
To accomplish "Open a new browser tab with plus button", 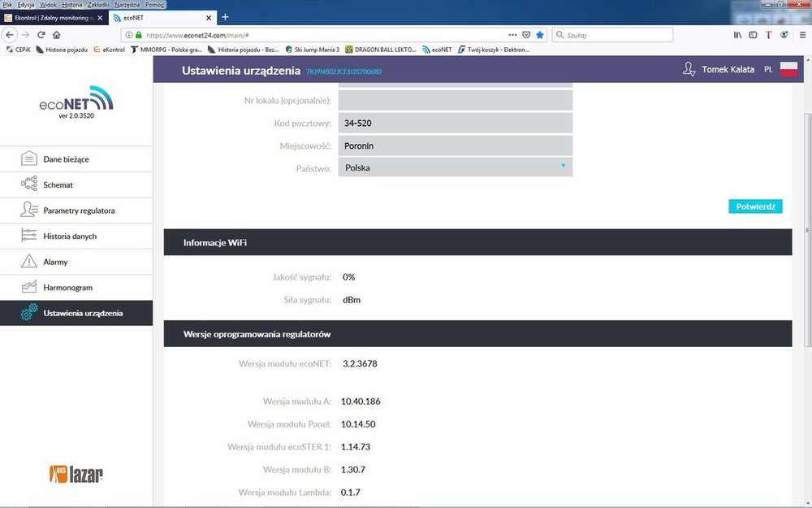I will coord(225,17).
